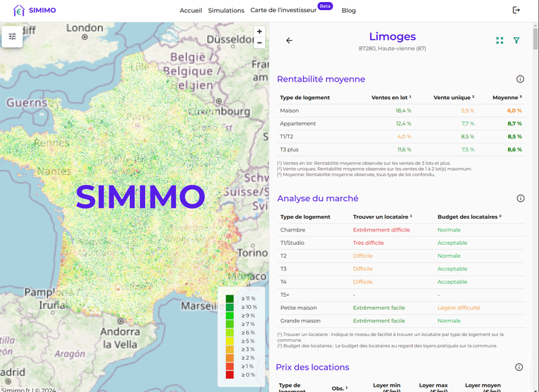Zoom in on the map
Screen dimensions: 539x392
pyautogui.click(x=260, y=32)
